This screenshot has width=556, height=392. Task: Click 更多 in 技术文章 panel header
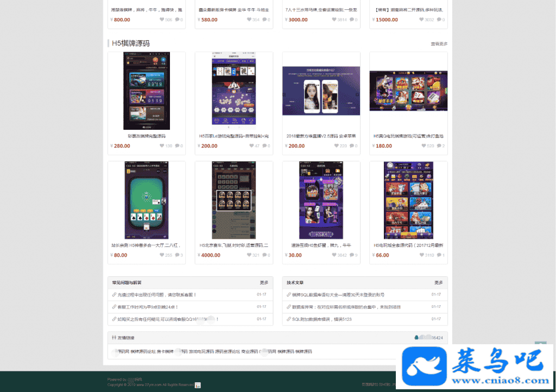point(438,283)
